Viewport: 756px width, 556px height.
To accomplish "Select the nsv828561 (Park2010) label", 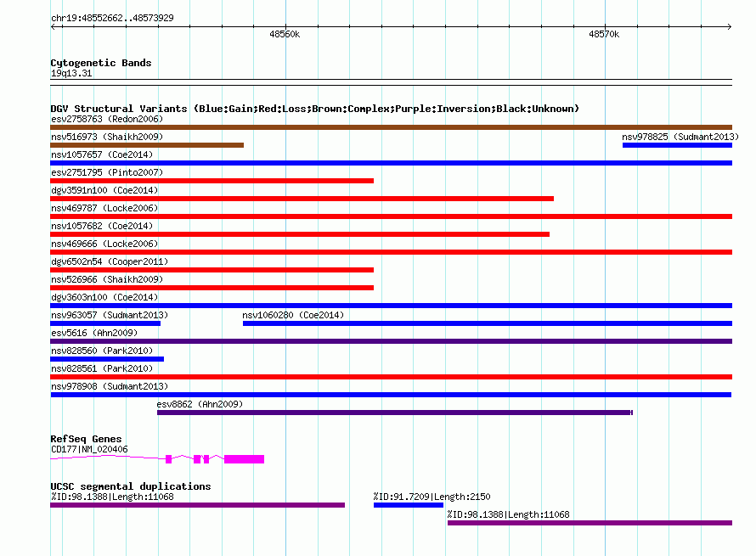I will (x=102, y=368).
